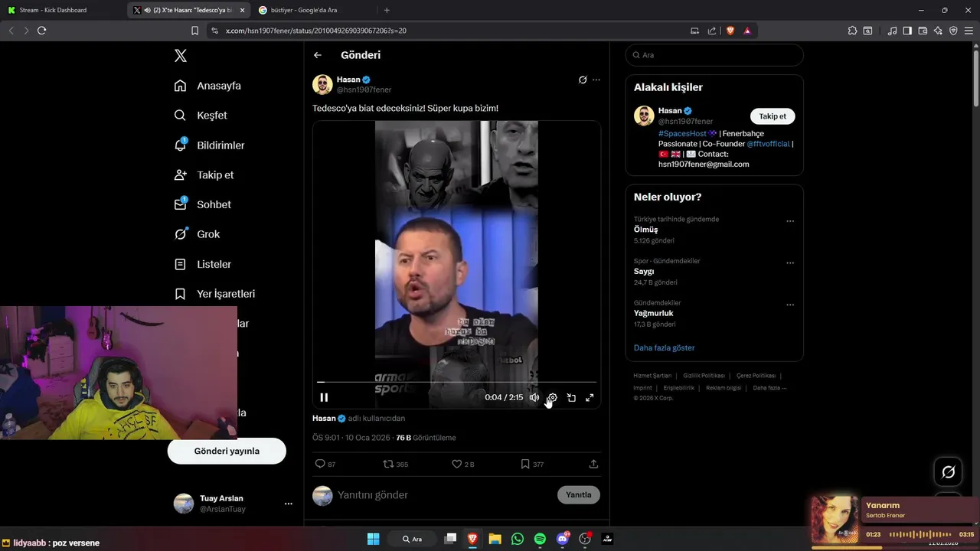
Task: Share the post via share icon
Action: click(x=593, y=464)
